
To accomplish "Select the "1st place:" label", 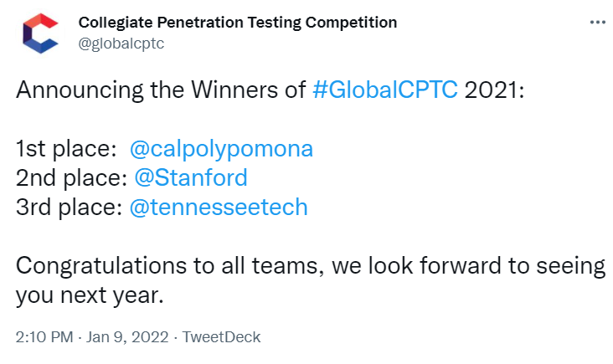I will point(66,149).
